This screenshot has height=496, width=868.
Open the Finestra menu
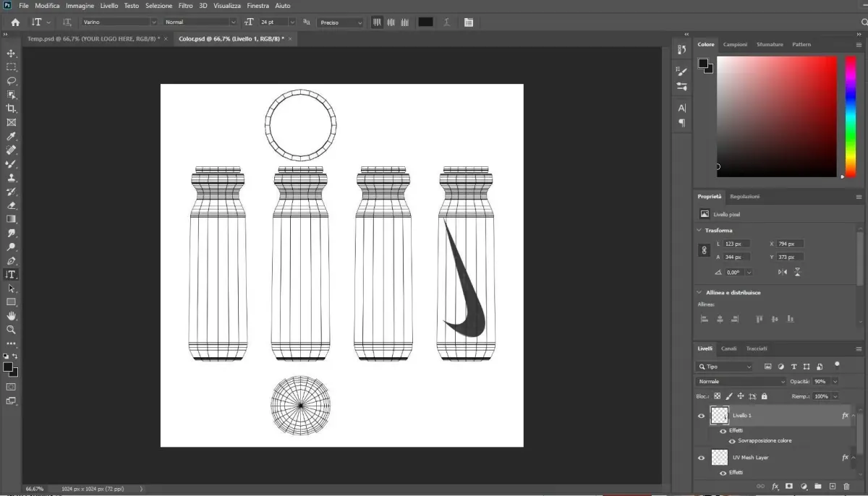pyautogui.click(x=258, y=5)
